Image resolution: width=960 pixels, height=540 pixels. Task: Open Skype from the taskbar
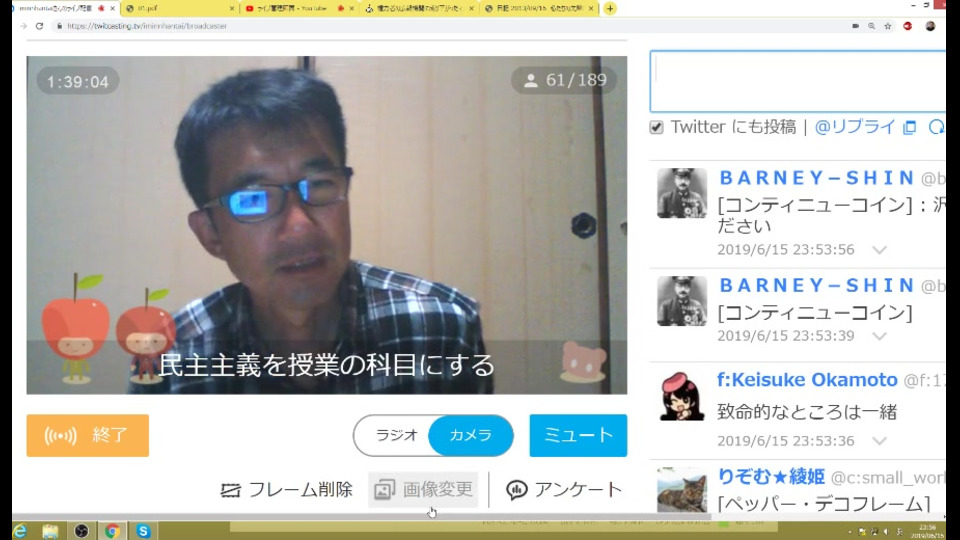143,531
